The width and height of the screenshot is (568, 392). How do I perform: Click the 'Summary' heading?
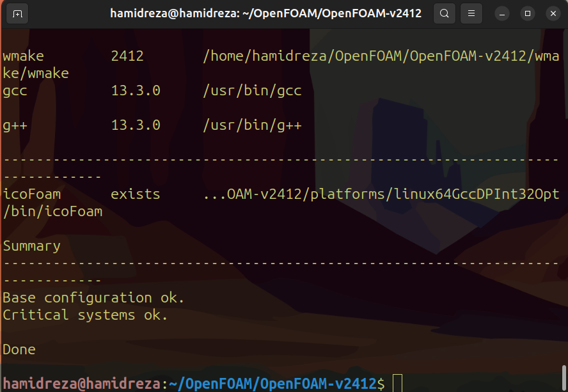[x=31, y=246]
